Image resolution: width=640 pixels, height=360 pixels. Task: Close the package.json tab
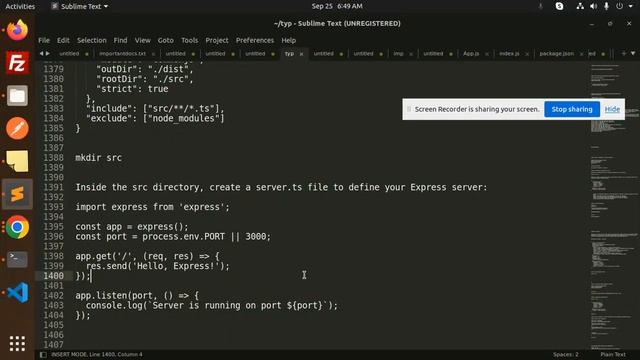[581, 54]
